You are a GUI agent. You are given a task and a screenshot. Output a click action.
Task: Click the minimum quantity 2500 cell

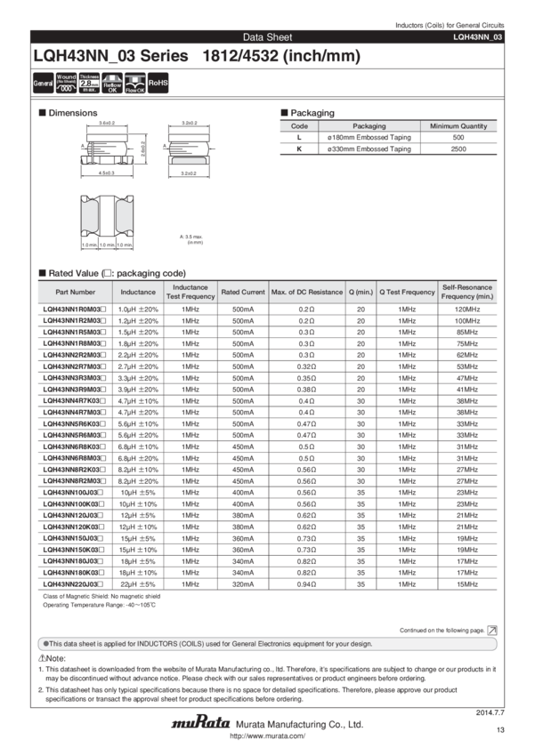(458, 149)
